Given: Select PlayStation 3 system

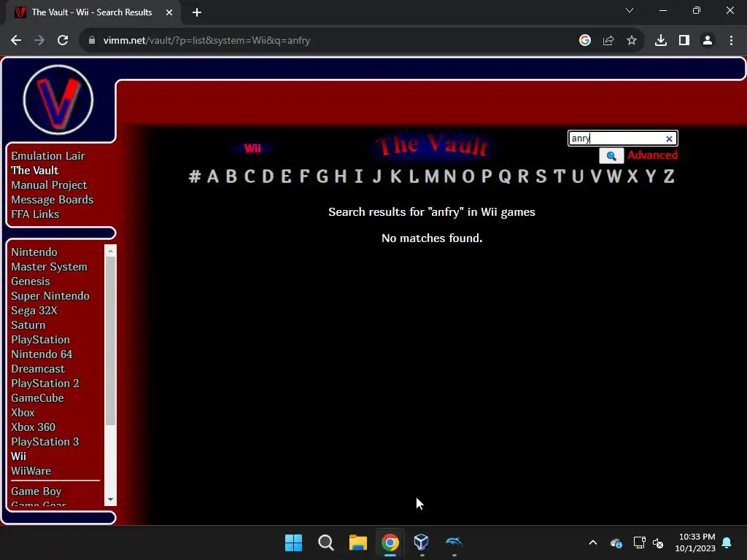Looking at the screenshot, I should [45, 442].
